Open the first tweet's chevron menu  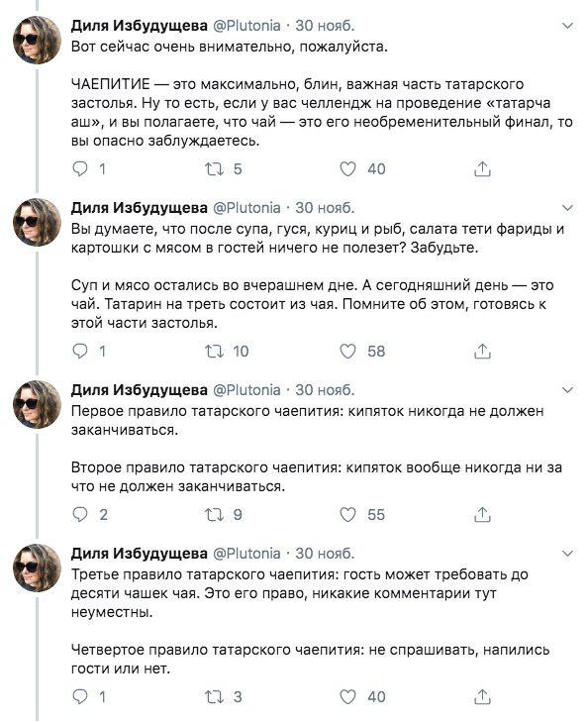pyautogui.click(x=568, y=26)
